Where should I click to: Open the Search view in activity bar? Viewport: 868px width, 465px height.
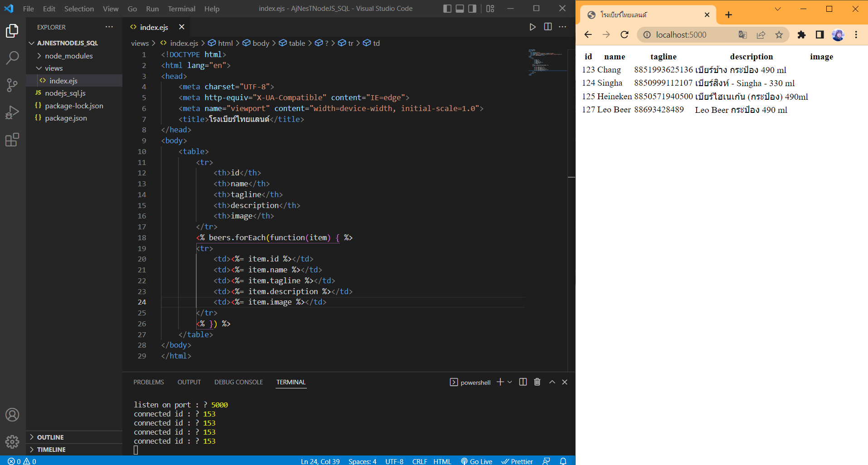(12, 58)
